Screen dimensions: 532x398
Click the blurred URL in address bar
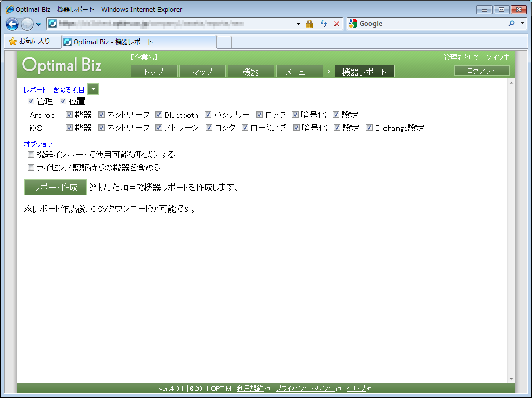click(x=151, y=23)
